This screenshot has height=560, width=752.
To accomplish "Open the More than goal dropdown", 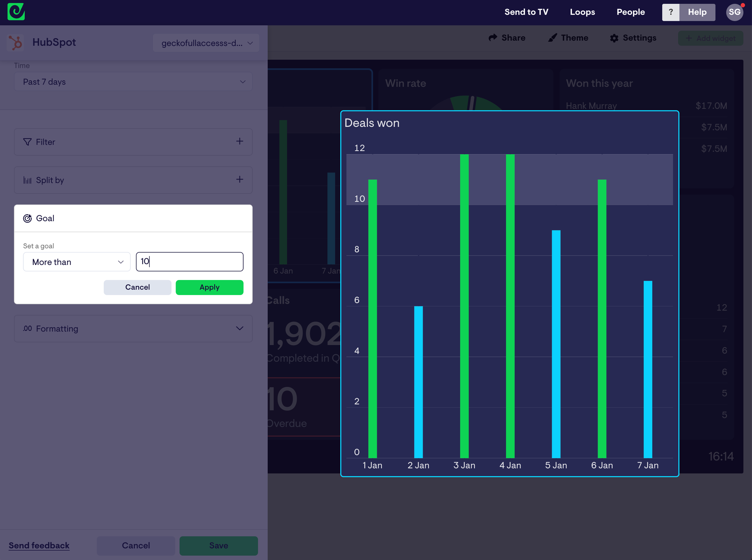I will pos(77,262).
